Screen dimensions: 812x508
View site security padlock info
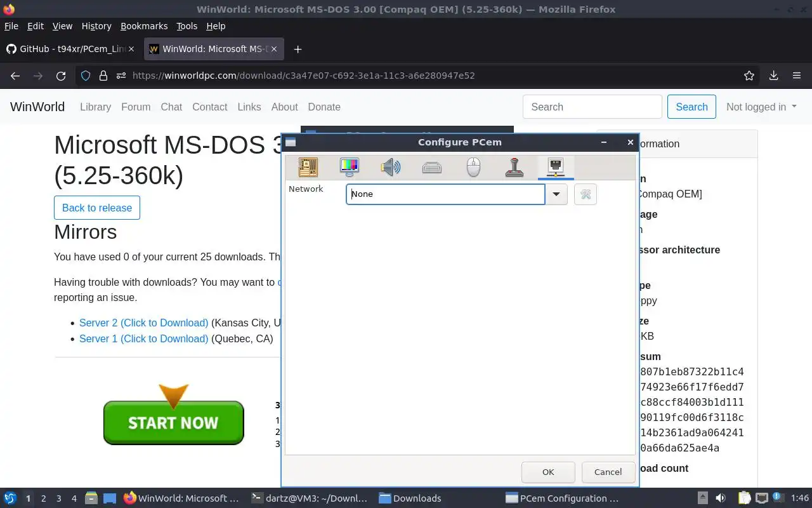click(x=103, y=76)
